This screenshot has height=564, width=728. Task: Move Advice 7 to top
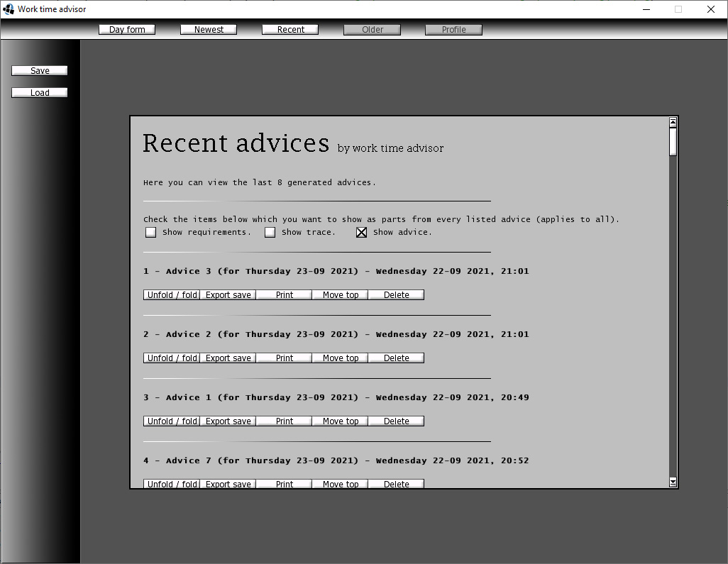[x=341, y=484]
